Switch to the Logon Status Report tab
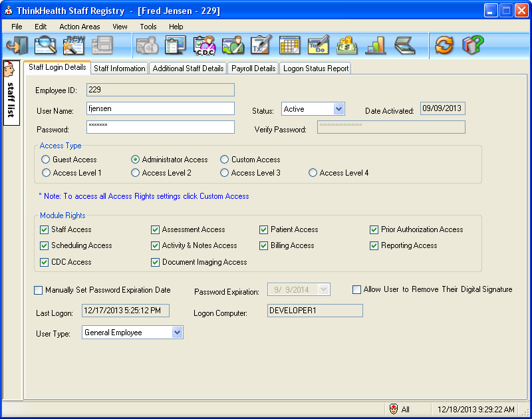The height and width of the screenshot is (419, 532). click(316, 69)
